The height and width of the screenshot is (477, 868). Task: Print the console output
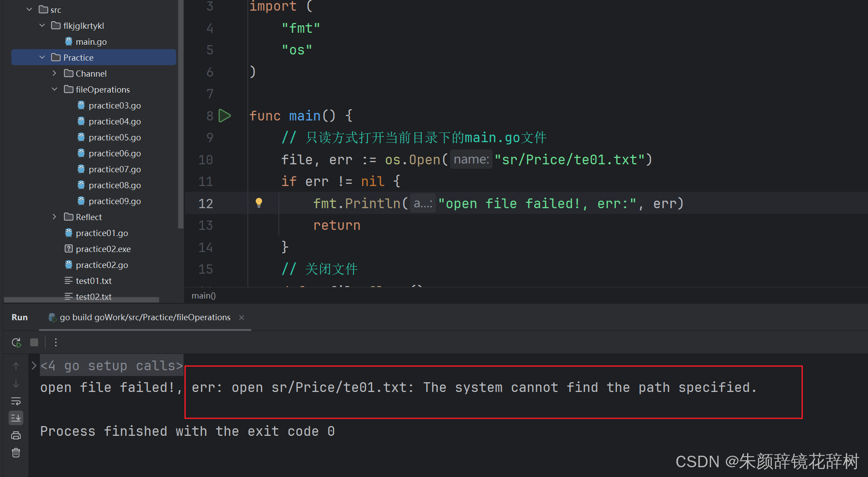pos(16,435)
